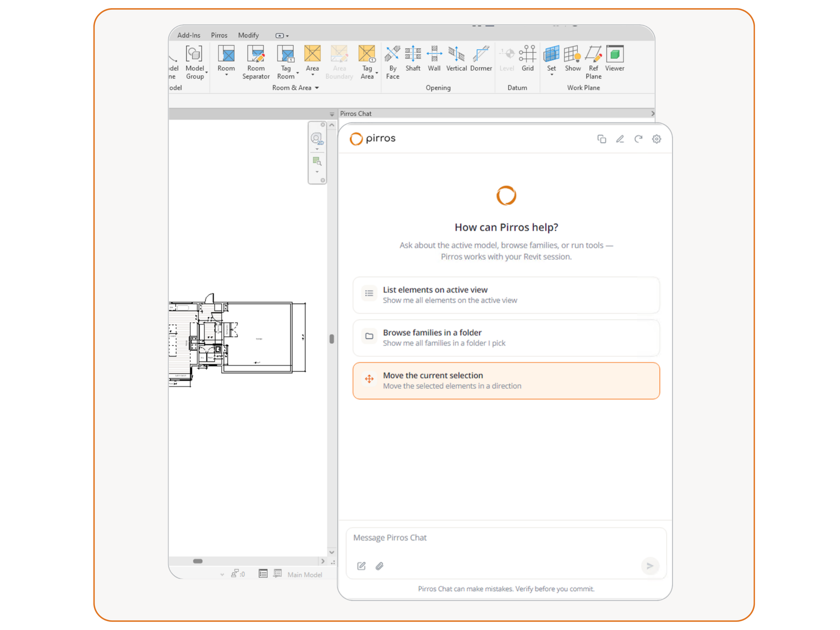840x630 pixels.
Task: Click the Tag Area tool icon
Action: tap(367, 54)
